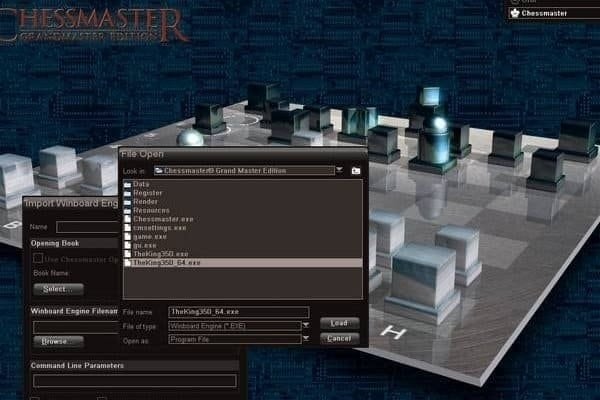Open the Resources folder
Image resolution: width=600 pixels, height=400 pixels.
[x=150, y=211]
